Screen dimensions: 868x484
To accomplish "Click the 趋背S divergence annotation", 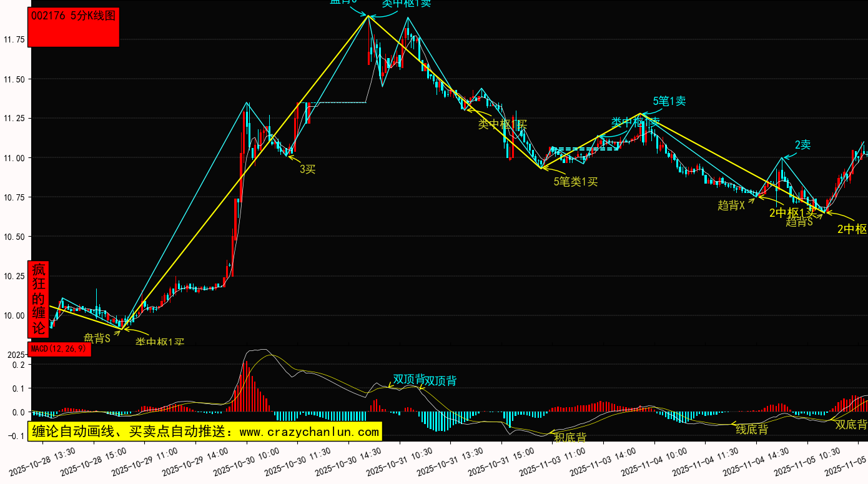I will [x=799, y=222].
